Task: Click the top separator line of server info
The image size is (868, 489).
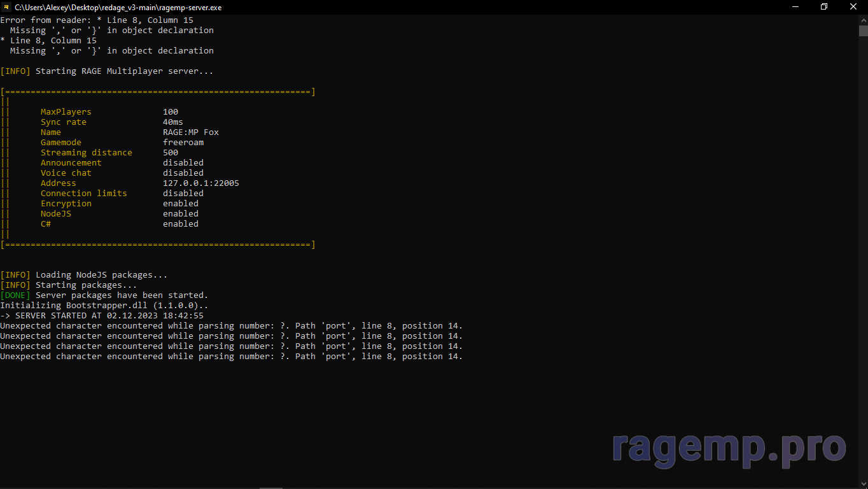Action: pos(158,91)
